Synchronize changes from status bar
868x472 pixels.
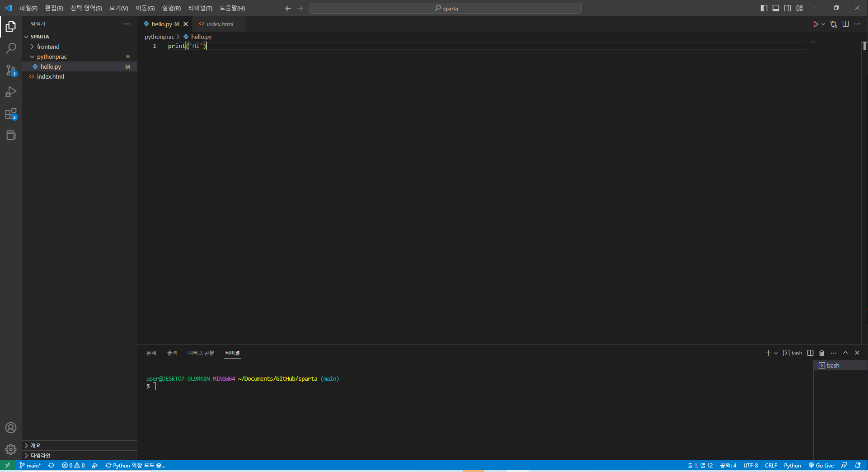coord(52,465)
